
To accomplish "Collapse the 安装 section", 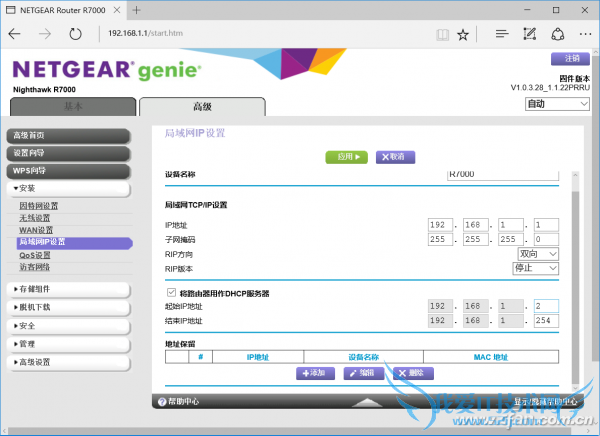I will click(68, 189).
